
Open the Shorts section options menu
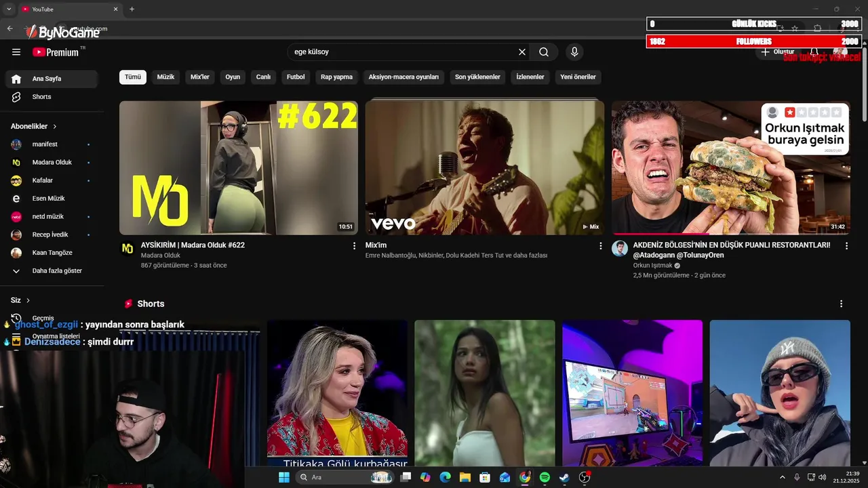click(x=842, y=304)
